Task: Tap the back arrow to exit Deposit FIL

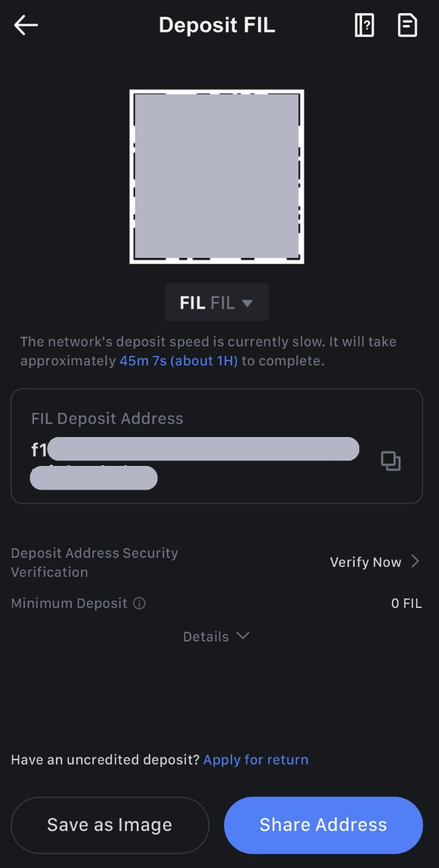Action: point(25,24)
